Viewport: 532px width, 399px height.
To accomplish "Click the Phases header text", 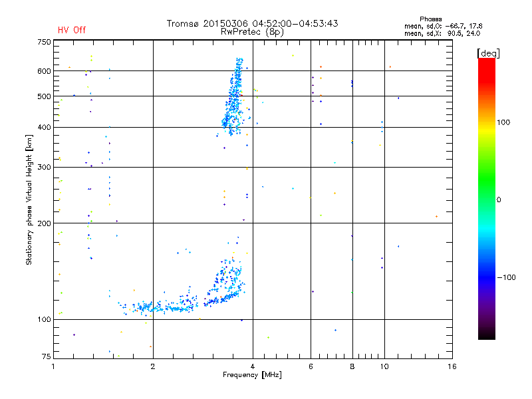I will [430, 19].
